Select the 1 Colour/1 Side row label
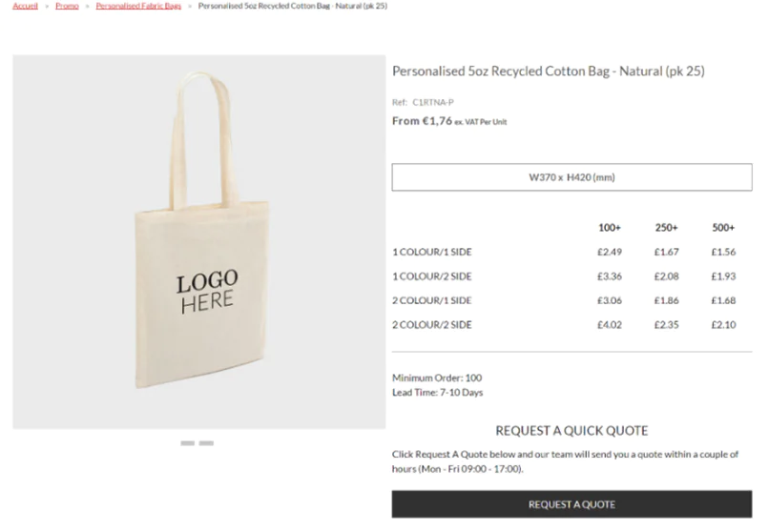 (432, 253)
